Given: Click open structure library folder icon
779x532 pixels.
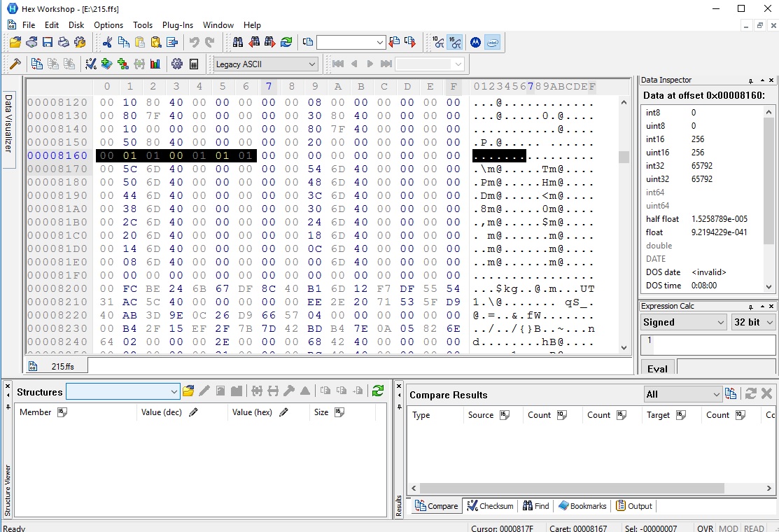Looking at the screenshot, I should tap(188, 391).
